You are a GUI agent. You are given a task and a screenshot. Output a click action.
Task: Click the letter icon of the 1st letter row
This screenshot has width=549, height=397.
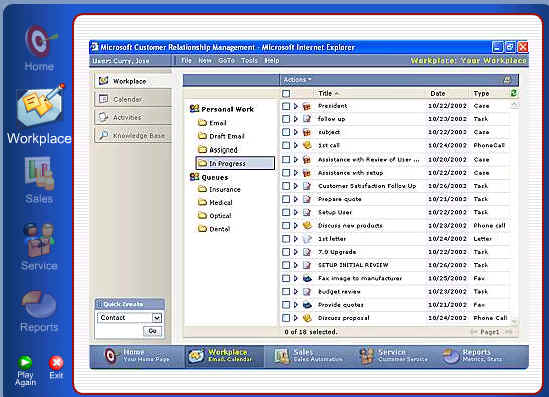[x=307, y=239]
